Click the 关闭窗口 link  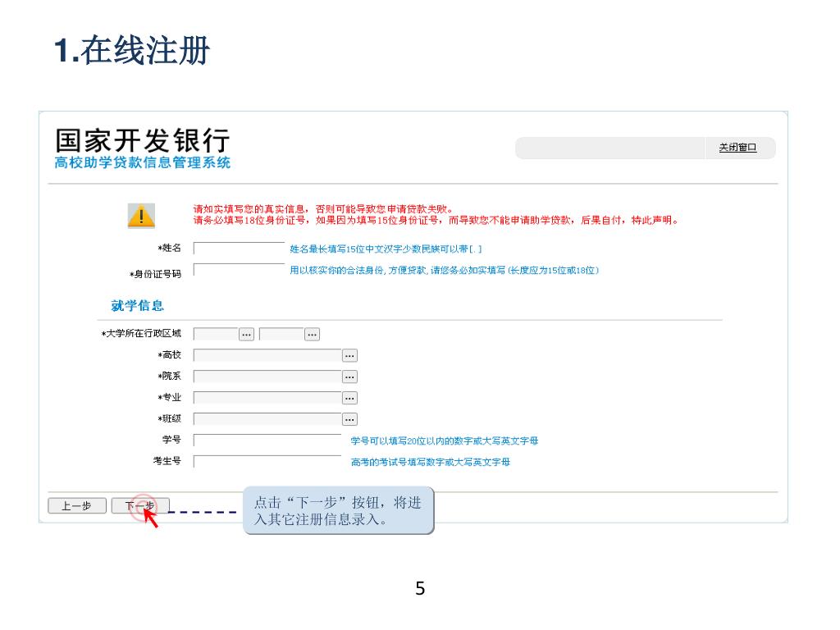click(737, 148)
